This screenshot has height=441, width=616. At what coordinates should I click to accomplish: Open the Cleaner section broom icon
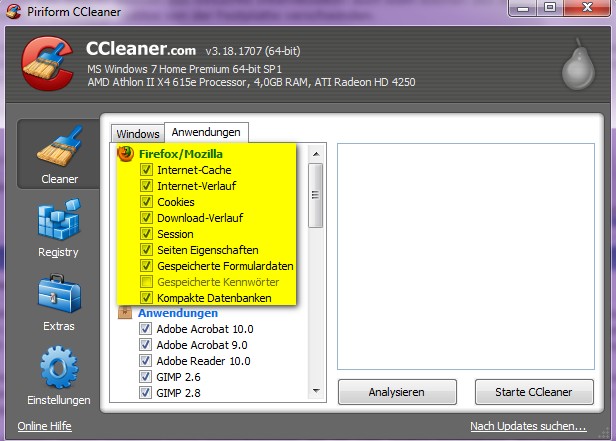click(x=60, y=145)
